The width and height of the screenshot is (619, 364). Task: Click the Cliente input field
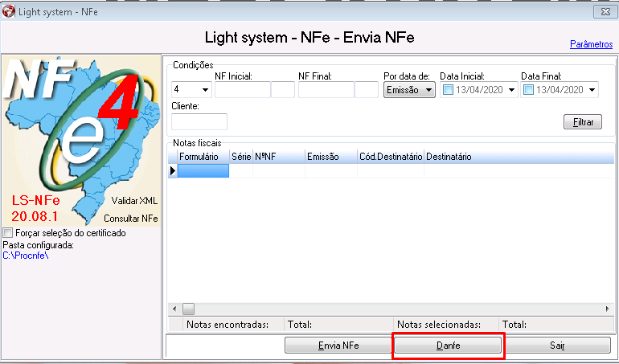[x=199, y=121]
